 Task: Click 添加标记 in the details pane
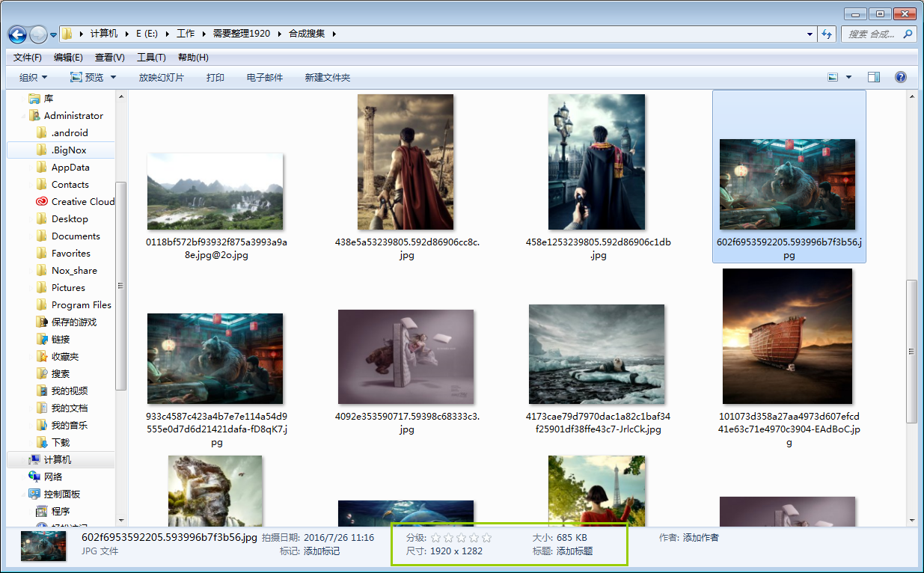click(321, 551)
